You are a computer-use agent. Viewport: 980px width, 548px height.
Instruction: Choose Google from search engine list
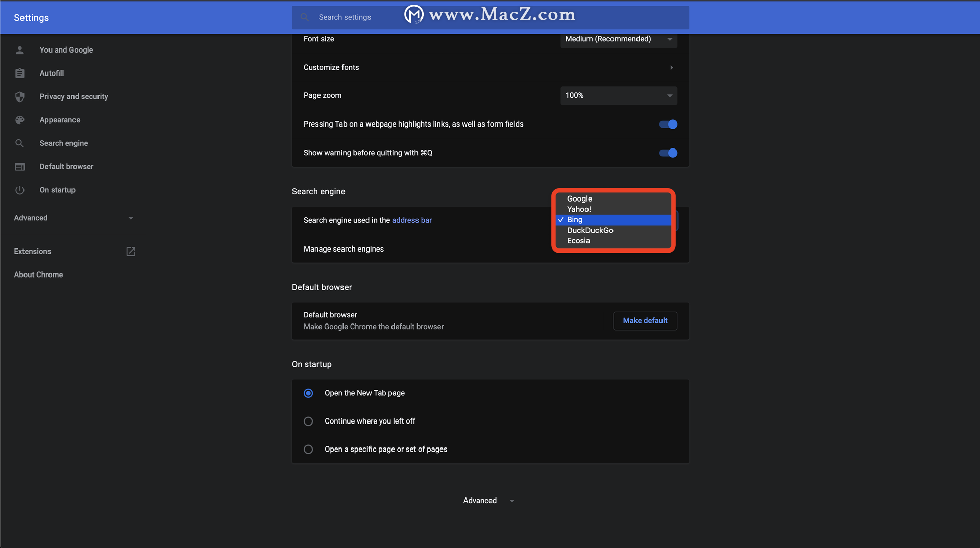pos(613,199)
